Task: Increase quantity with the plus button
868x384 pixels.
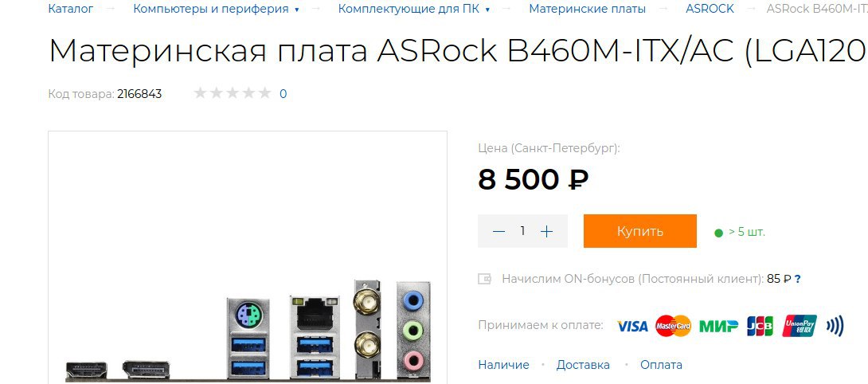Action: (546, 231)
